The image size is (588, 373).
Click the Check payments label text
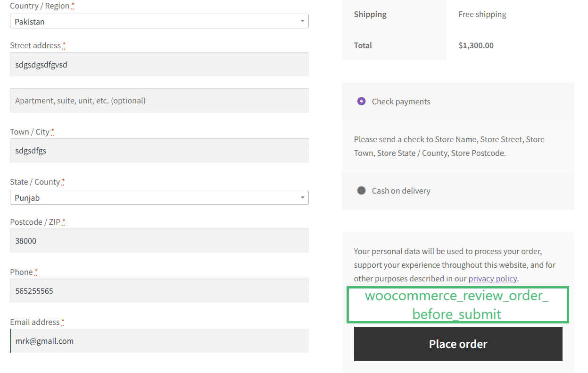[x=401, y=102]
